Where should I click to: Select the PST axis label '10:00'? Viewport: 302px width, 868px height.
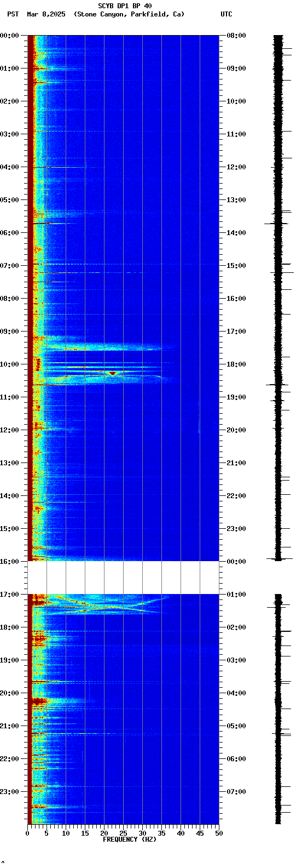point(9,364)
